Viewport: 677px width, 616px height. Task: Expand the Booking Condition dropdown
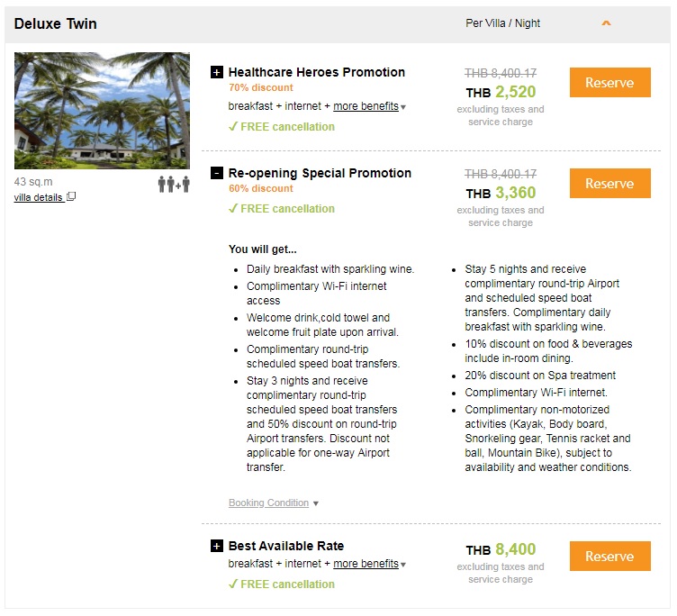pyautogui.click(x=273, y=503)
